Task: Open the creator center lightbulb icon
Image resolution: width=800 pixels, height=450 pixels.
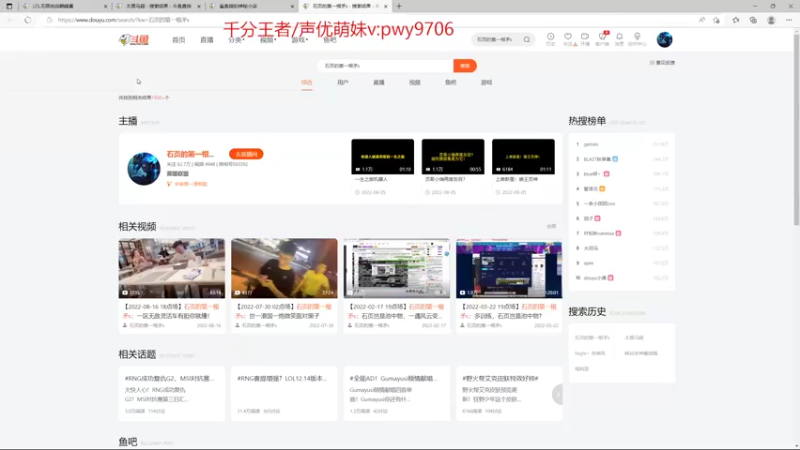Action: point(637,39)
